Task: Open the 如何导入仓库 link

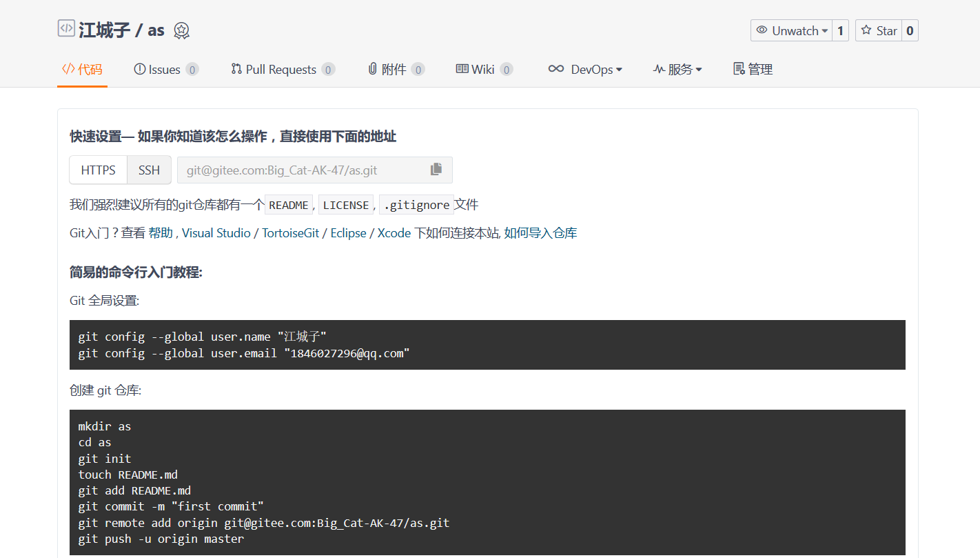Action: [x=540, y=233]
